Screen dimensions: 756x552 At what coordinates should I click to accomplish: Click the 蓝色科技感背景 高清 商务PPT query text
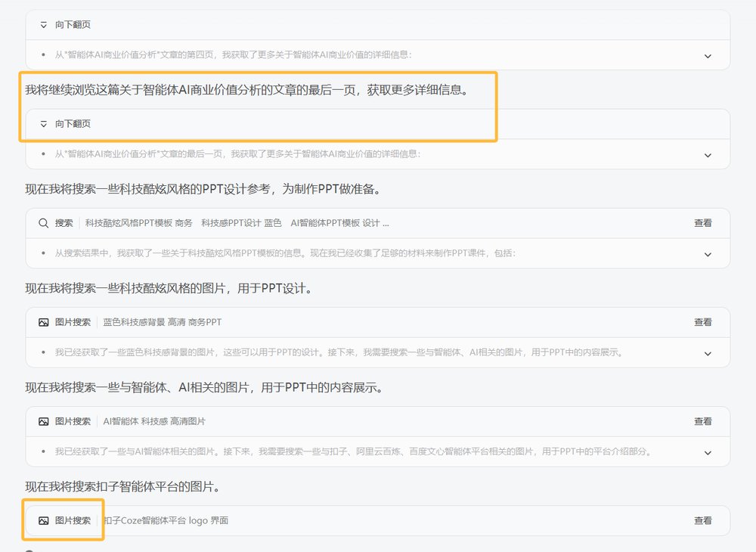(163, 322)
